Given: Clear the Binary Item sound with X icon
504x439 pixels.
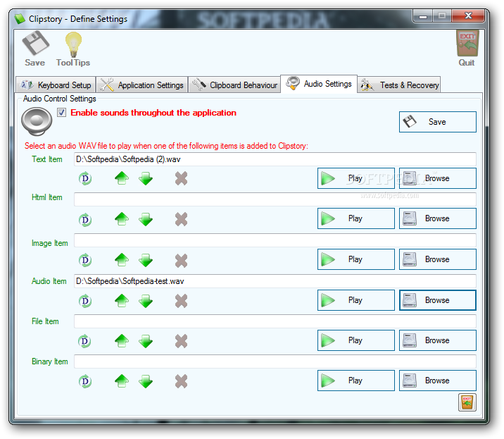Looking at the screenshot, I should tap(182, 381).
